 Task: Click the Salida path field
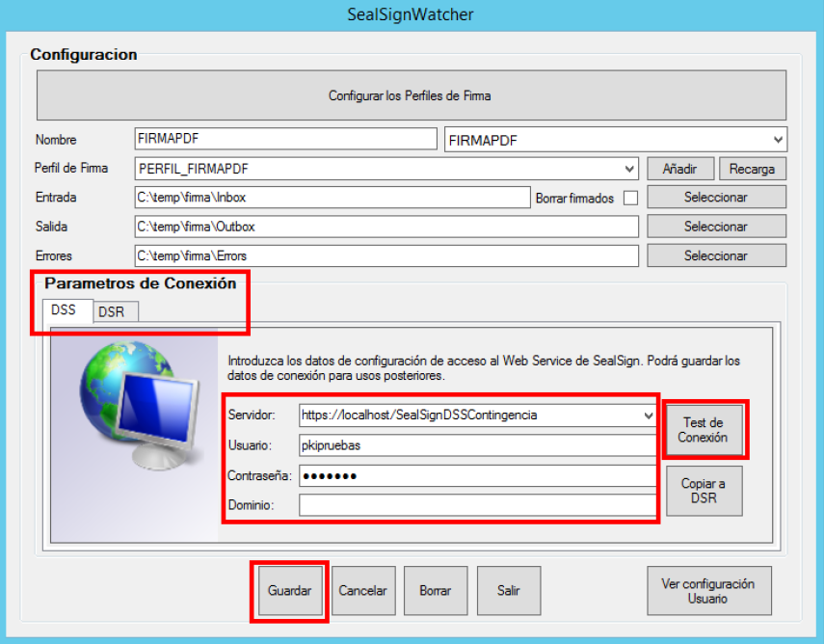point(386,227)
